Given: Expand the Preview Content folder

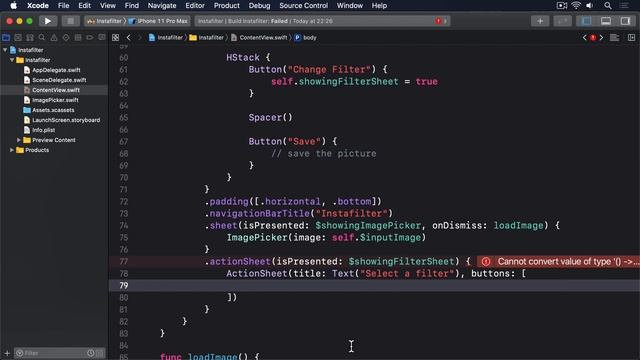Looking at the screenshot, I should click(x=19, y=140).
